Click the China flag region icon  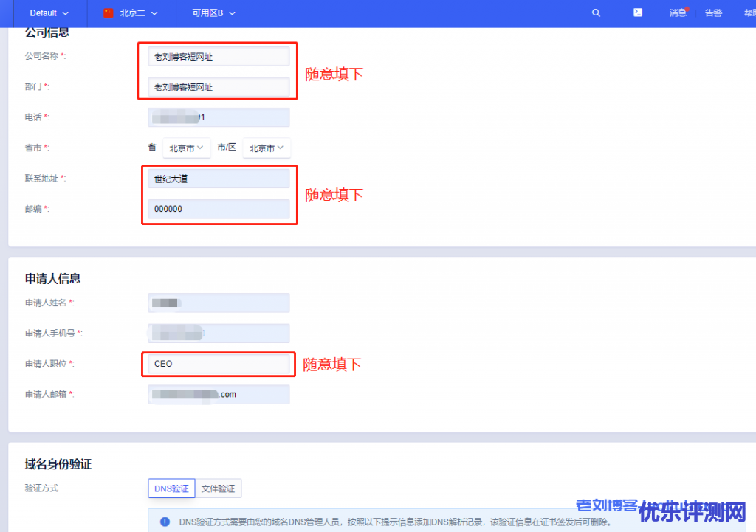108,13
